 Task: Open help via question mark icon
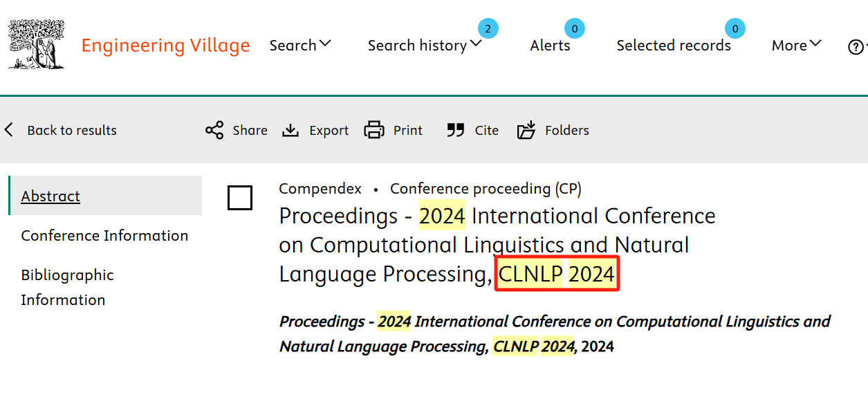tap(855, 46)
